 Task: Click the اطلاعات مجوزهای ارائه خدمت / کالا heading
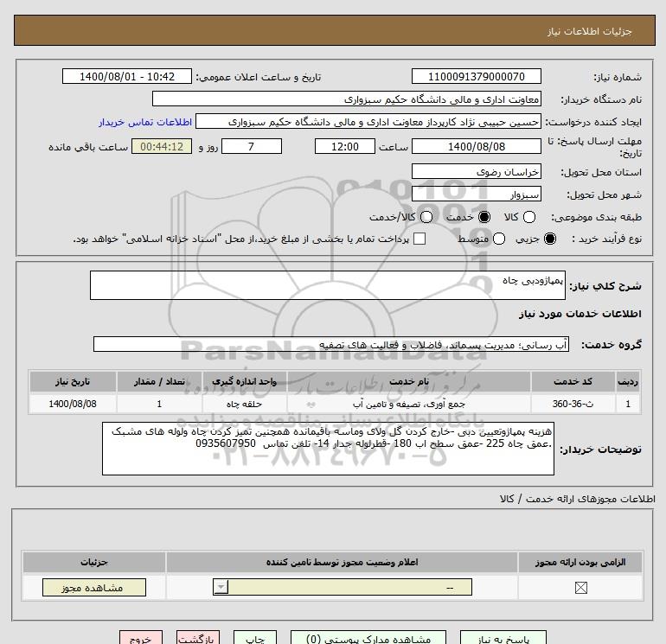(x=578, y=499)
